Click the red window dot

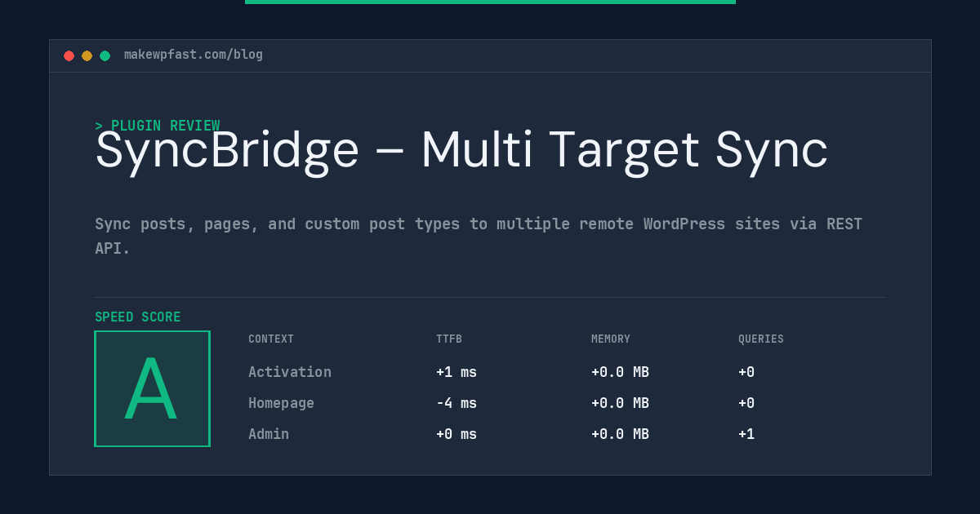[x=69, y=55]
